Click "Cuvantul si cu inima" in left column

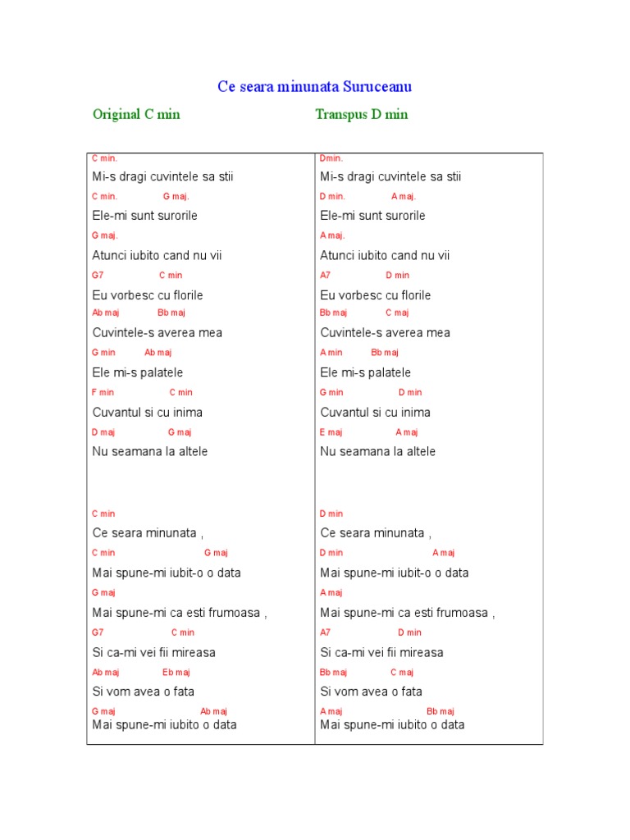148,412
